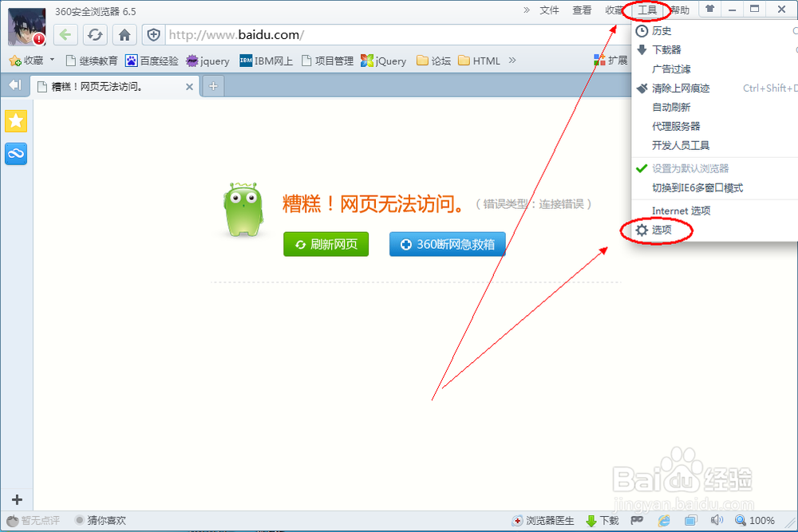The width and height of the screenshot is (798, 532).
Task: Open 浏览器医生 in the status bar
Action: tap(543, 520)
